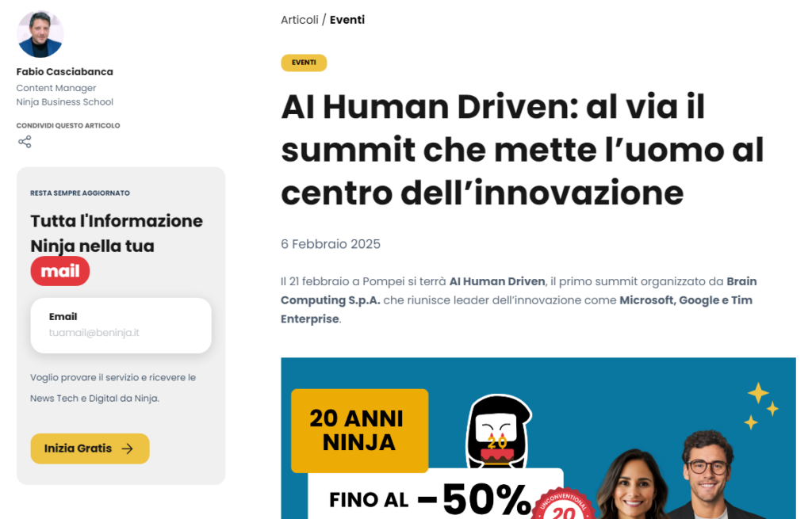Click the arrow icon on Inizia Gratis
Screen dimensions: 812x519
point(128,448)
